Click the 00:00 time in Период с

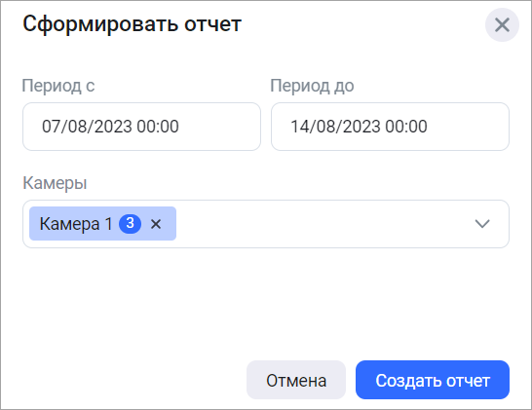(x=158, y=127)
